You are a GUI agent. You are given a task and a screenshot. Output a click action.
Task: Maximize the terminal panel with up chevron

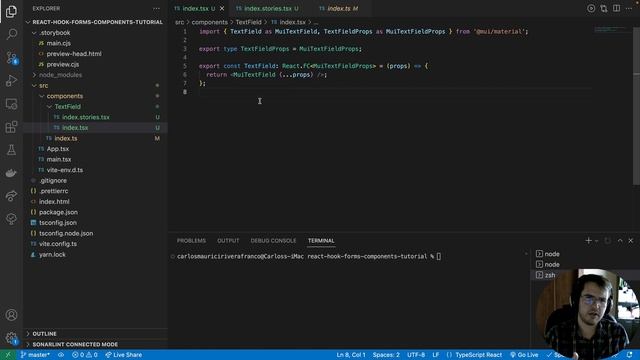coord(620,241)
